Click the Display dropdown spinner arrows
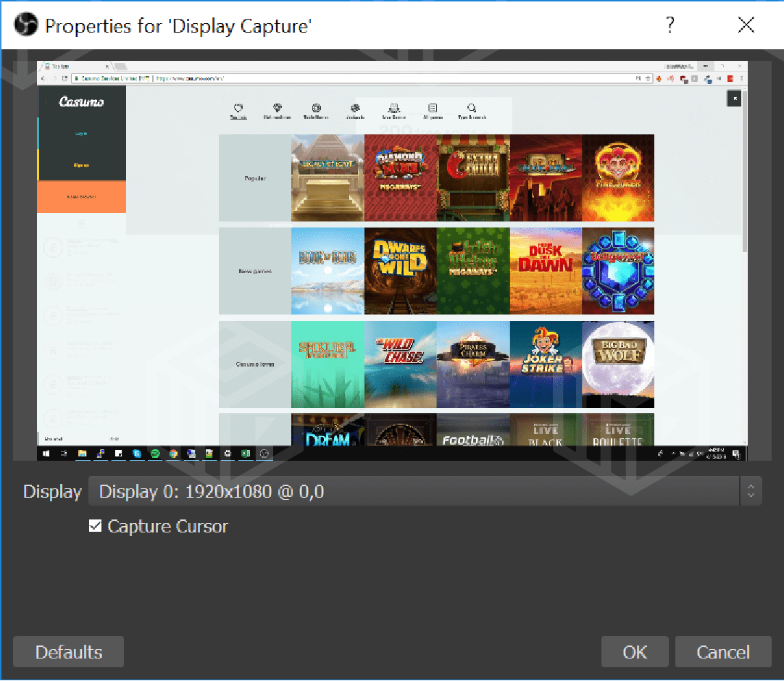 click(751, 491)
